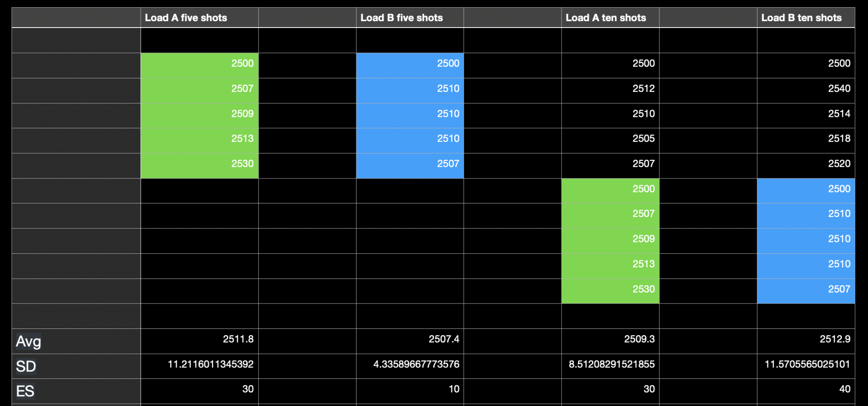Select the average cell showing 2512.9
Screen dimensions: 868x406
coord(805,339)
